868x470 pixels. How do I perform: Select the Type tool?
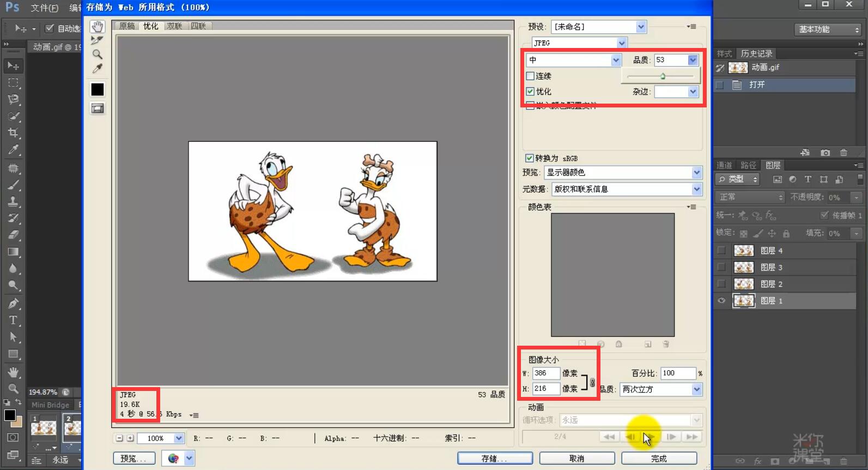tap(13, 320)
